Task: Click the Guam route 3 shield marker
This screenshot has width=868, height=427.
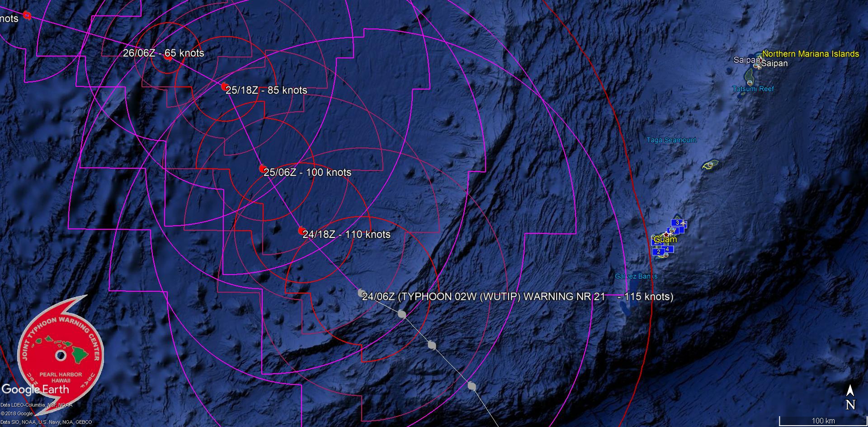Action: 677,223
